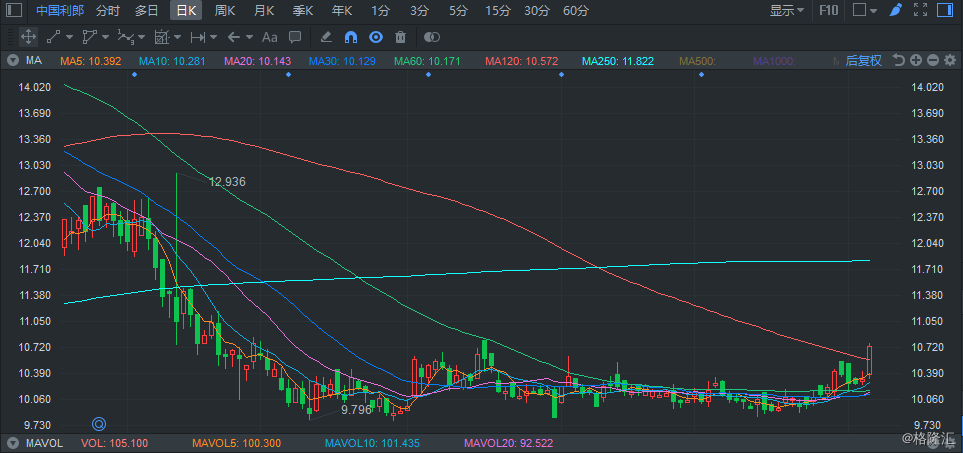Click the MA60: 10.171 label
The height and width of the screenshot is (453, 963).
[427, 61]
